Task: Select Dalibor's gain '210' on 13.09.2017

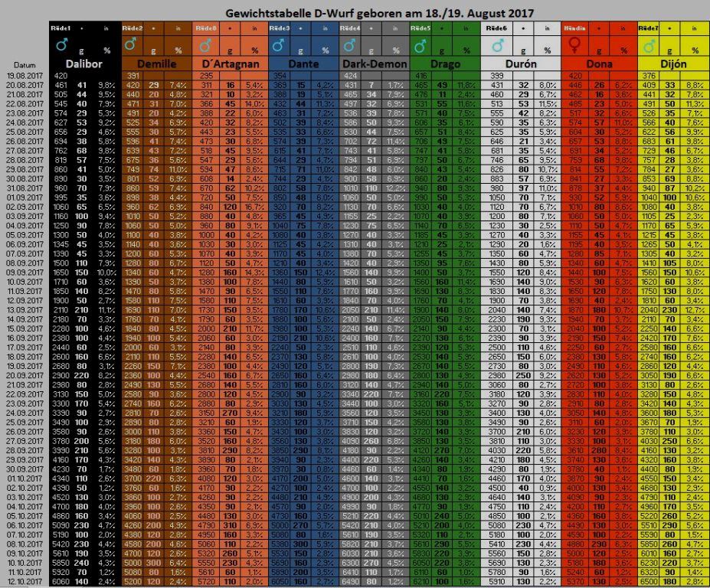Action: 81,309
